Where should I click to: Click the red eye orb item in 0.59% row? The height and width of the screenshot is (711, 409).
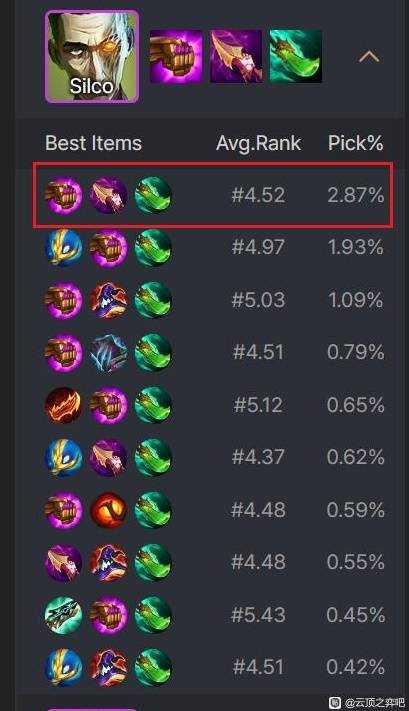108,510
